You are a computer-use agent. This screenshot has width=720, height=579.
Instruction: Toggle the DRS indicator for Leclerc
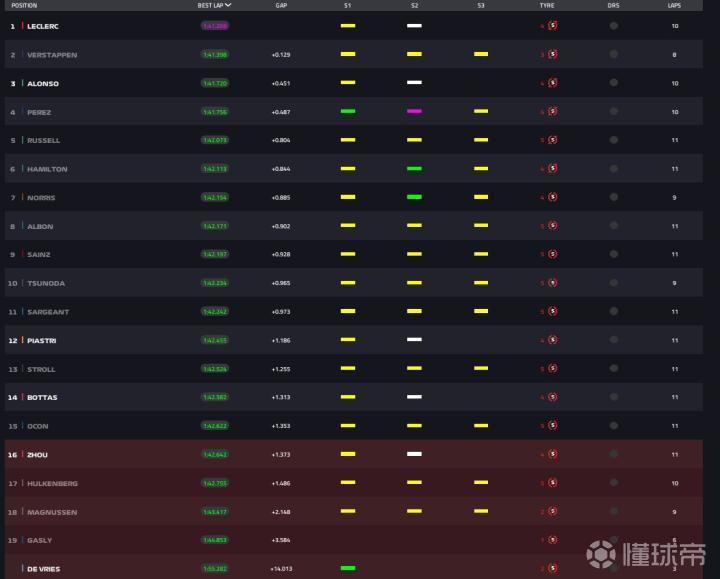tap(613, 26)
